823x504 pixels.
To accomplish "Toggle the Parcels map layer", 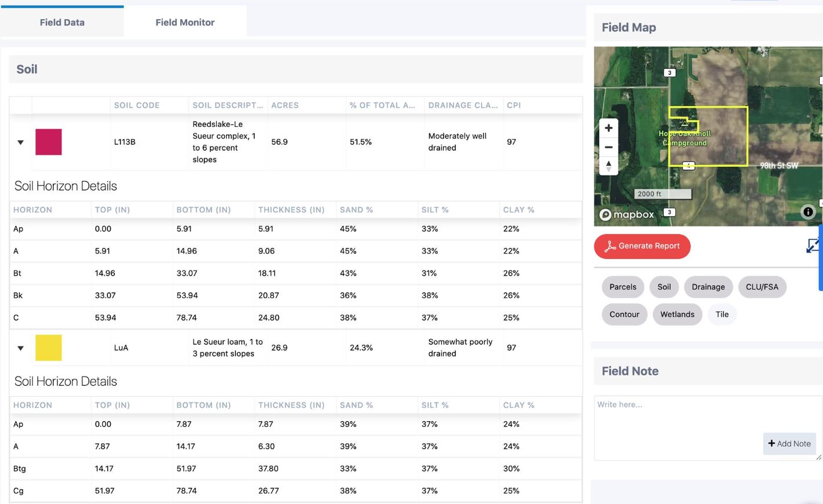I will (622, 287).
